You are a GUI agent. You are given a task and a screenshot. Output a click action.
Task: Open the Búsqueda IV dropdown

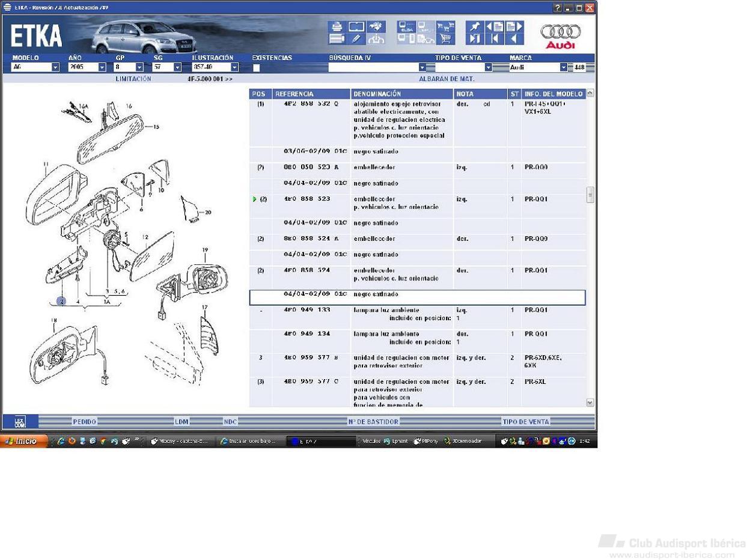422,67
